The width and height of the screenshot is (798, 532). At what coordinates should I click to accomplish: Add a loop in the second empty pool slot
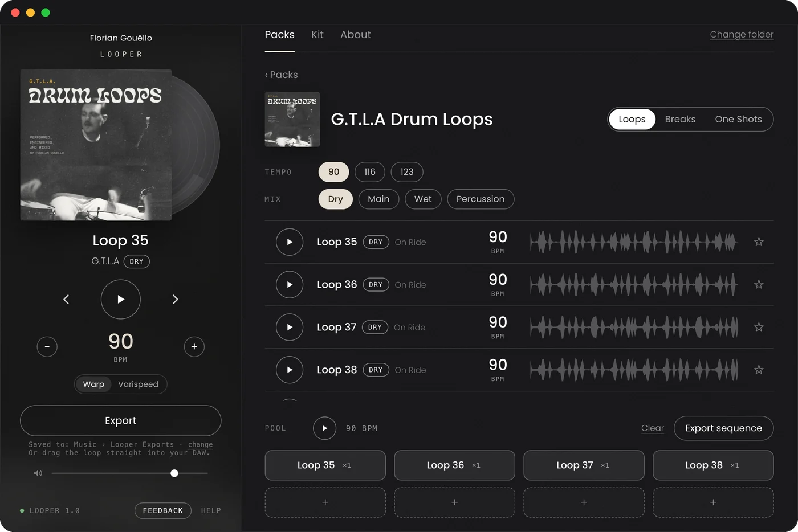[455, 502]
